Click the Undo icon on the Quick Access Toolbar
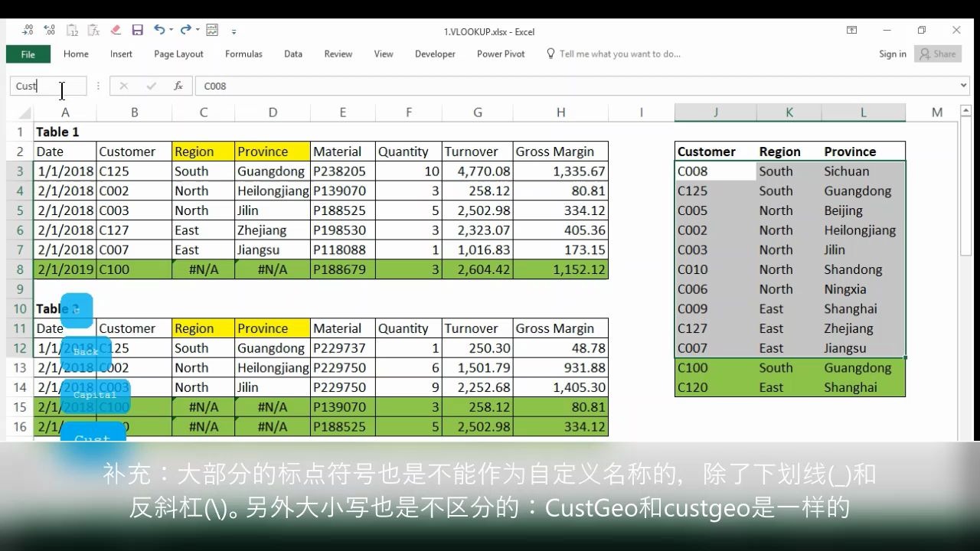This screenshot has width=980, height=551. pyautogui.click(x=160, y=31)
